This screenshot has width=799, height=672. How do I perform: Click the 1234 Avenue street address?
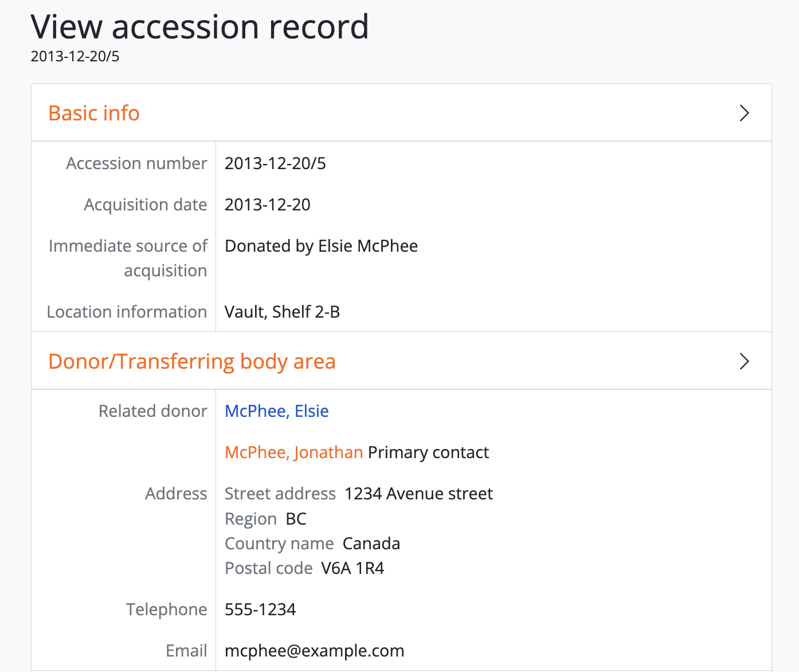pyautogui.click(x=418, y=494)
